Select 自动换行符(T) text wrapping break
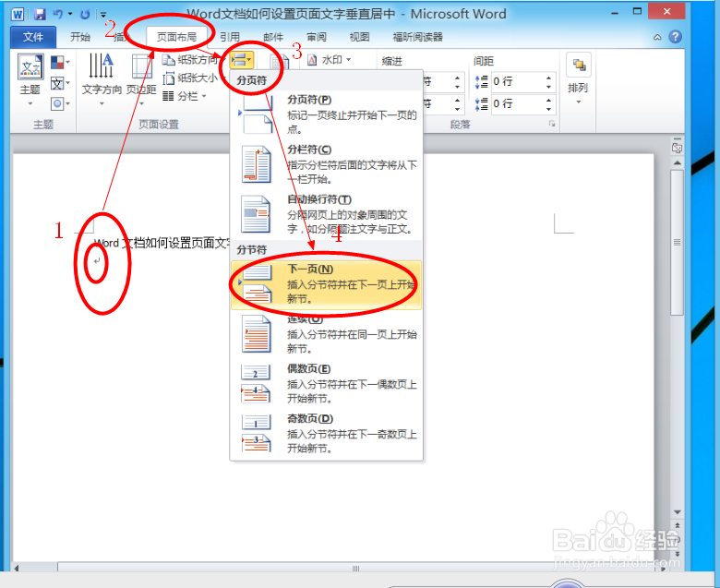 pyautogui.click(x=327, y=214)
